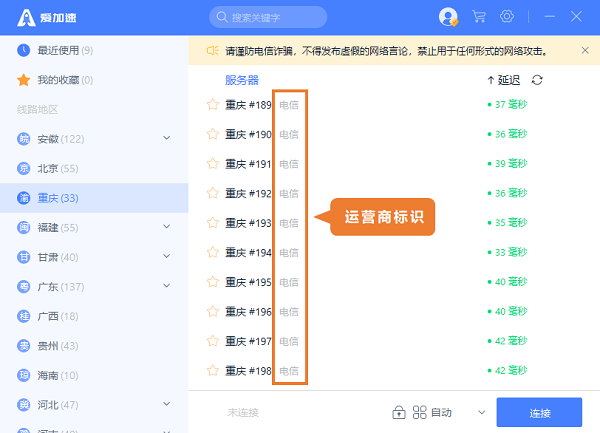This screenshot has height=433, width=600.
Task: Open the 自动 mode dropdown arrow
Action: point(481,412)
